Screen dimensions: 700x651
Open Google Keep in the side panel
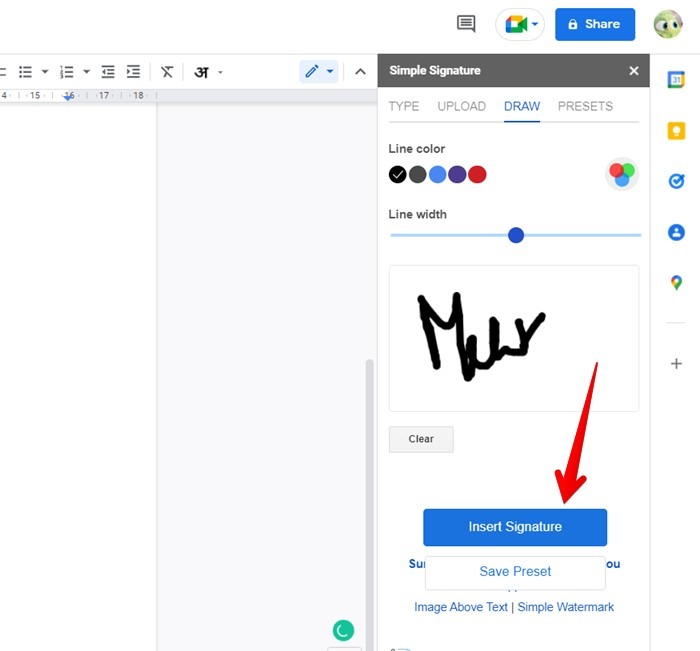(x=676, y=131)
